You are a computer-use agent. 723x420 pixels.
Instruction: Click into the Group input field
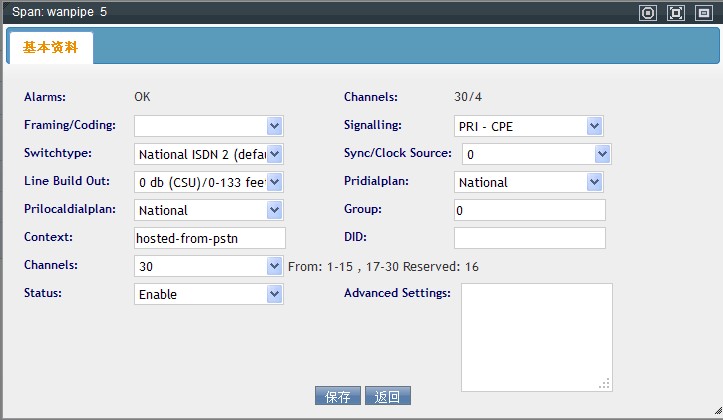click(x=529, y=210)
